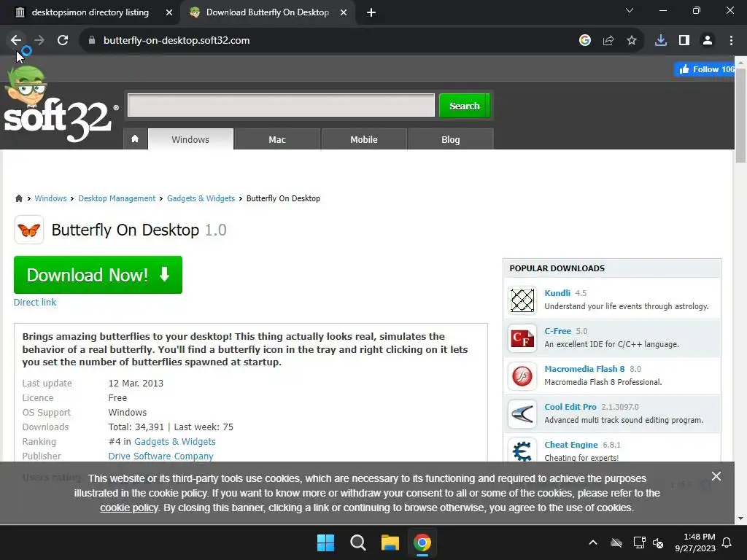Open a new browser tab
Viewport: 747px width, 560px height.
tap(371, 12)
